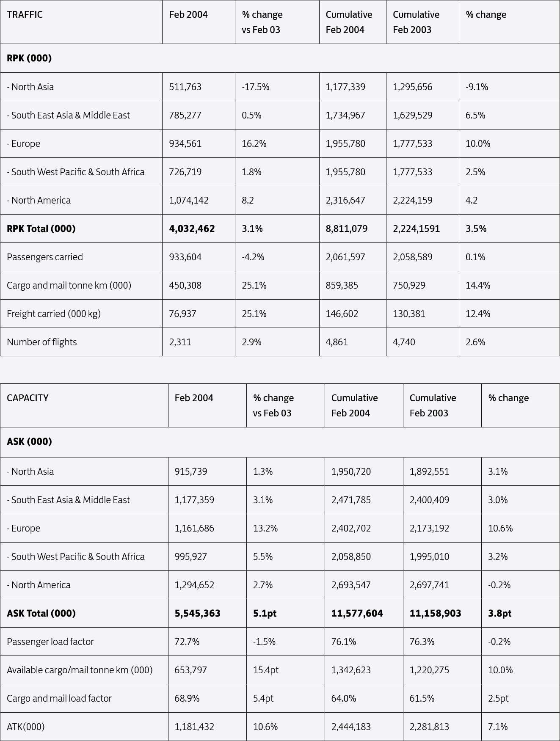560x741 pixels.
Task: Select the RPK Total (000) row label
Action: (x=41, y=229)
